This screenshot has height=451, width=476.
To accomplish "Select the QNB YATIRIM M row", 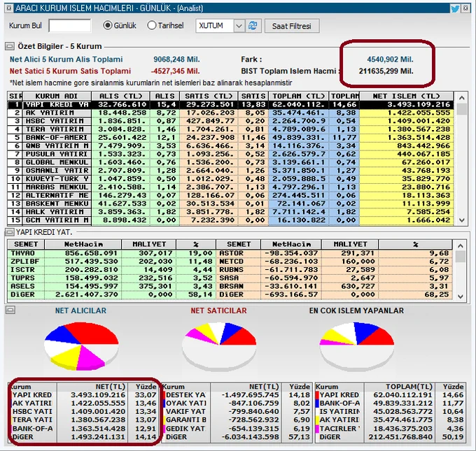I will pos(231,146).
